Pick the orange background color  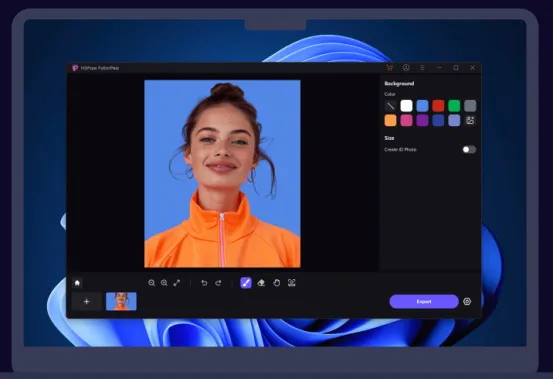pos(390,120)
